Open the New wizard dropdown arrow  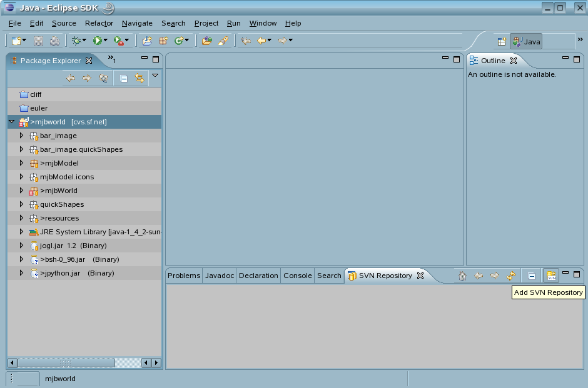24,40
